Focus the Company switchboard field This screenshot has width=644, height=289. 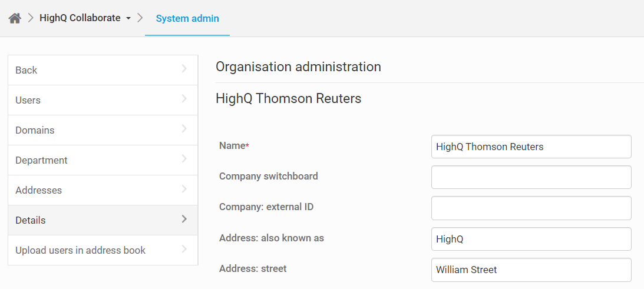tap(531, 177)
